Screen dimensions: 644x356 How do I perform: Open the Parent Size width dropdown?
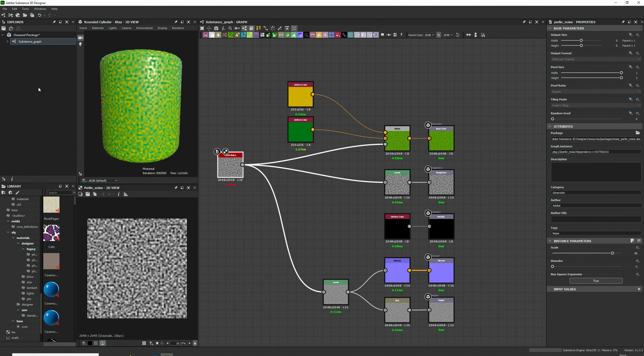point(429,35)
